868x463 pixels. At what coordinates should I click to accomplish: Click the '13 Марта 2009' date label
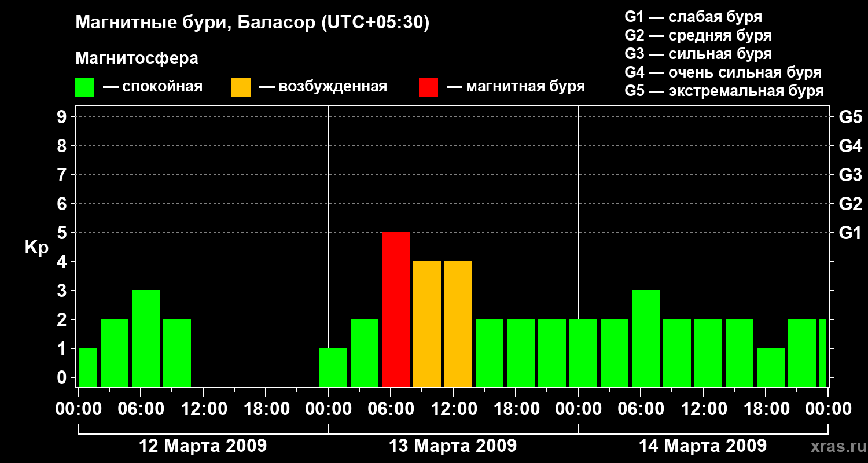pos(453,446)
